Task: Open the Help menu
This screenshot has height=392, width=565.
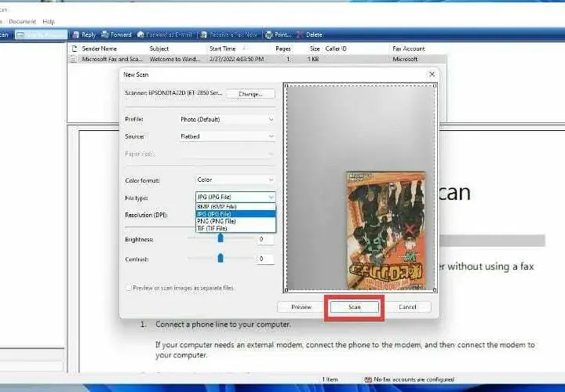Action: [49, 22]
